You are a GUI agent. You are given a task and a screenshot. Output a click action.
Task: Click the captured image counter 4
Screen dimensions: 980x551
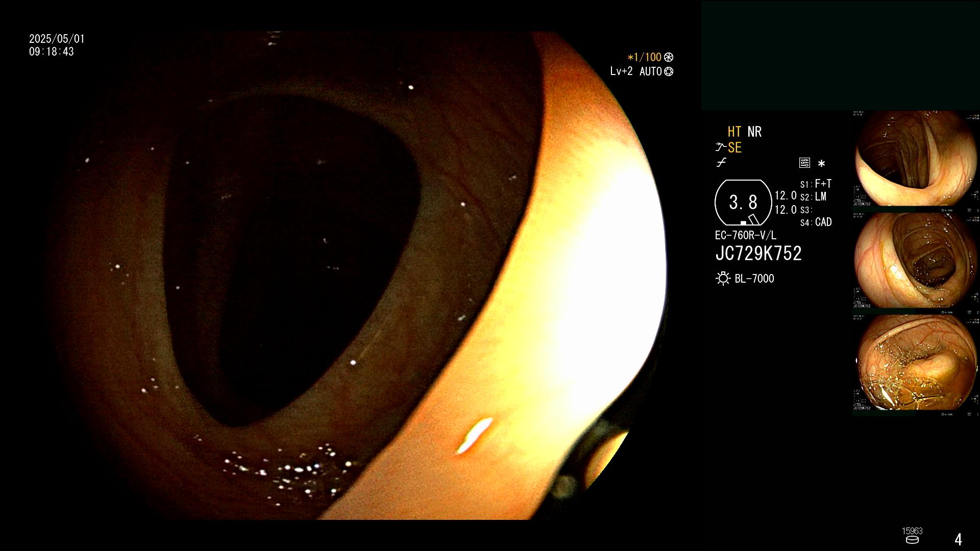tap(958, 539)
